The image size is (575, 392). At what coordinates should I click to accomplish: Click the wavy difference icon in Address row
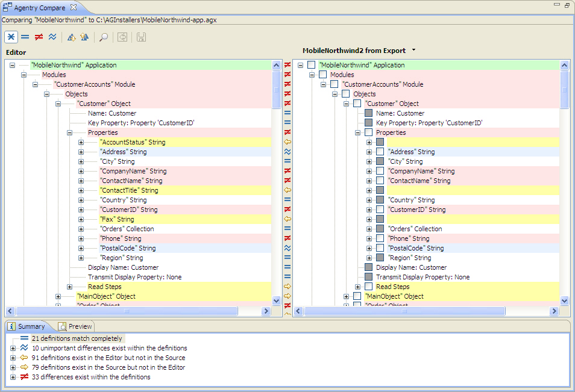(287, 152)
